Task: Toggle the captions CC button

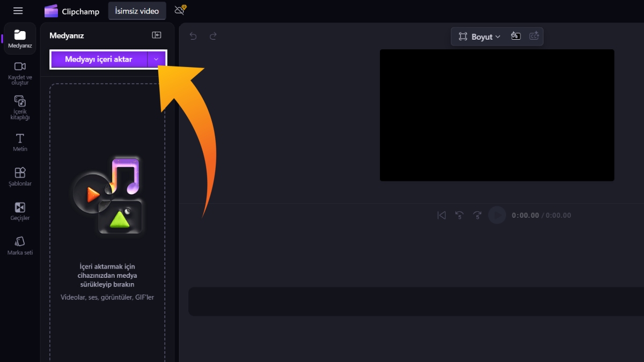Action: tap(533, 36)
